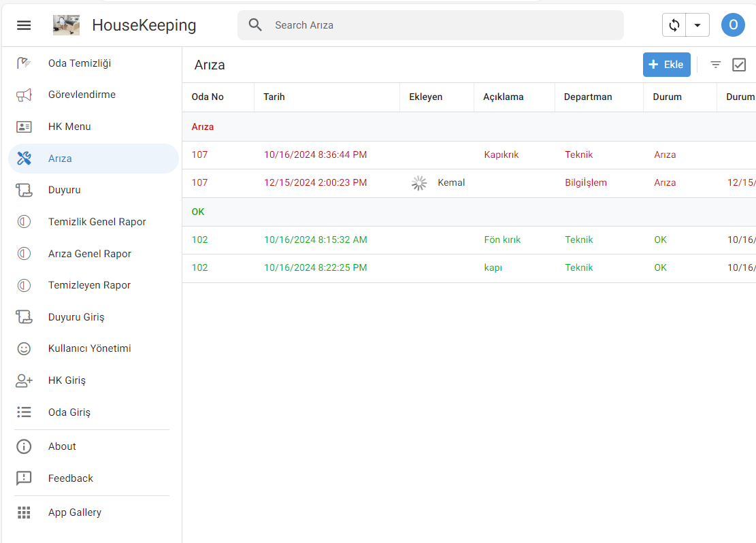This screenshot has width=756, height=543.
Task: Click the HK Giriş add-user icon
Action: tap(24, 380)
